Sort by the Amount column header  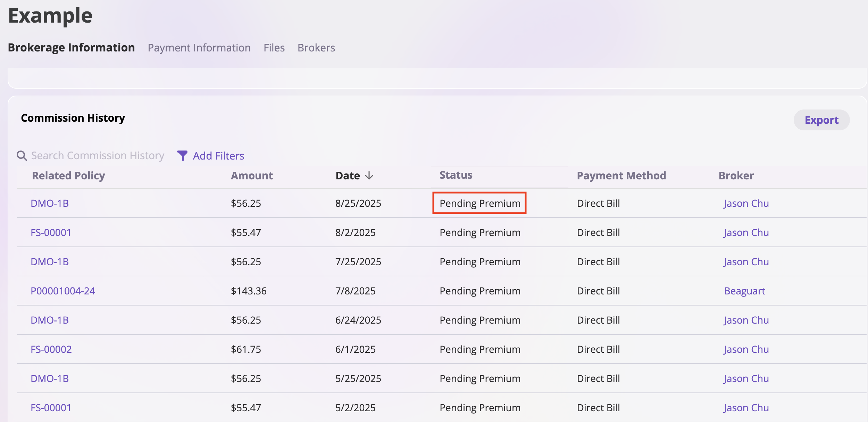click(x=252, y=176)
